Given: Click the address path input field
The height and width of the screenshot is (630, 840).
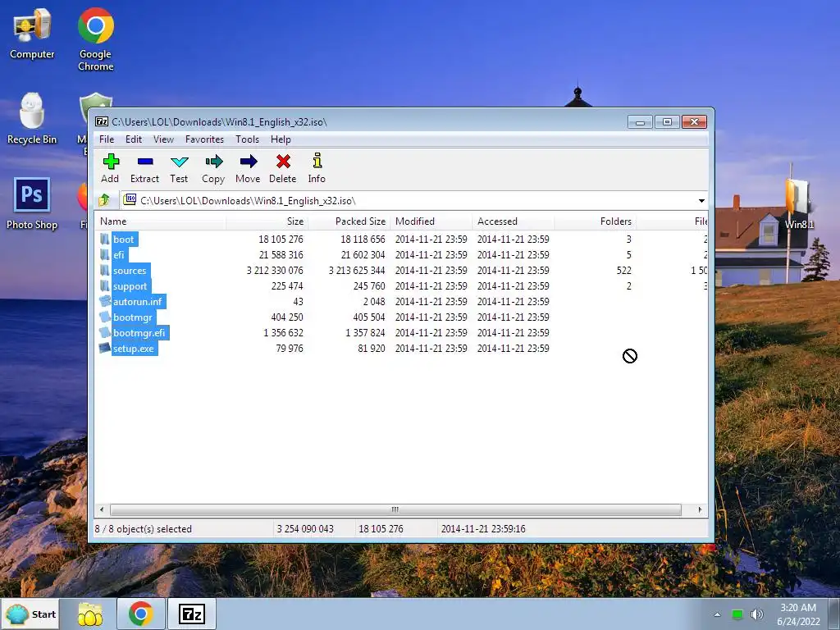Looking at the screenshot, I should [407, 201].
